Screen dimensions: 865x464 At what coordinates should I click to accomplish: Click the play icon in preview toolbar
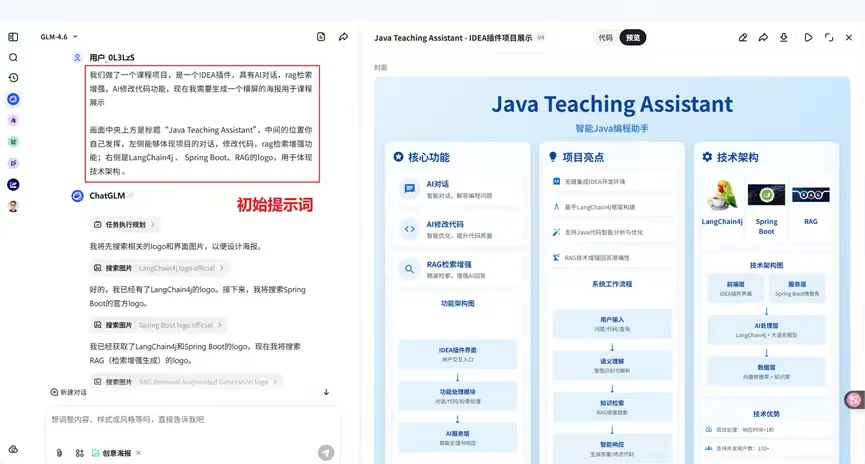808,38
